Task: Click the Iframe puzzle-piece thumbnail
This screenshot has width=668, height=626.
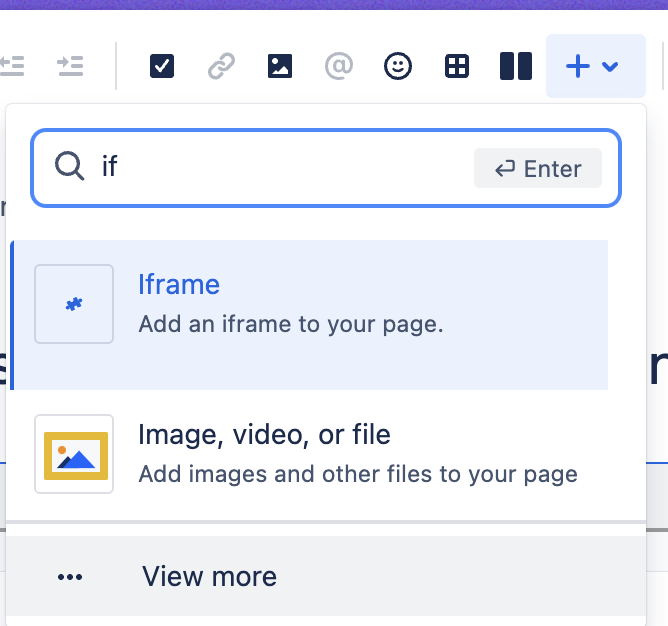Action: click(74, 304)
